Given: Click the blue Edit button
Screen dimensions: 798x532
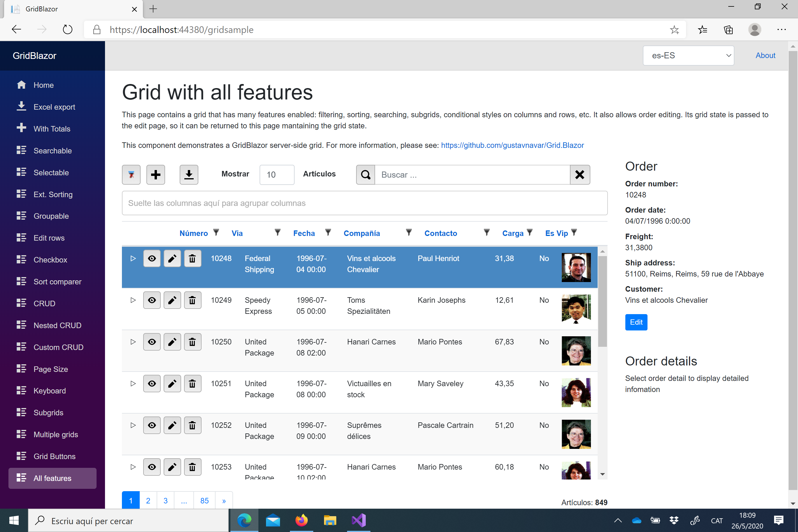Looking at the screenshot, I should [636, 322].
